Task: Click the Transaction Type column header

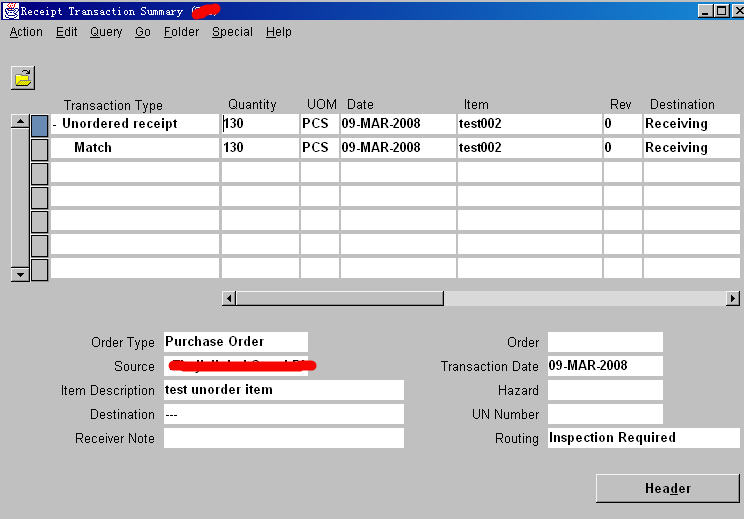Action: point(113,105)
